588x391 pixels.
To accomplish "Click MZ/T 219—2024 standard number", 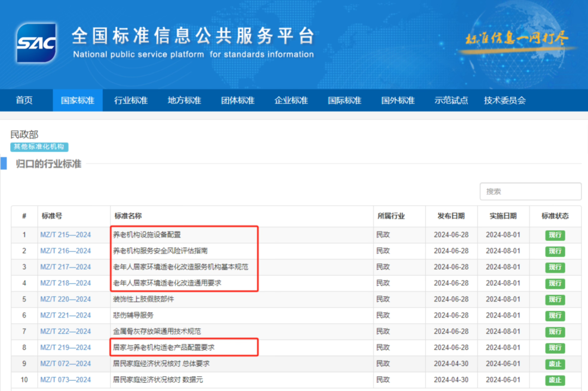I will (65, 347).
